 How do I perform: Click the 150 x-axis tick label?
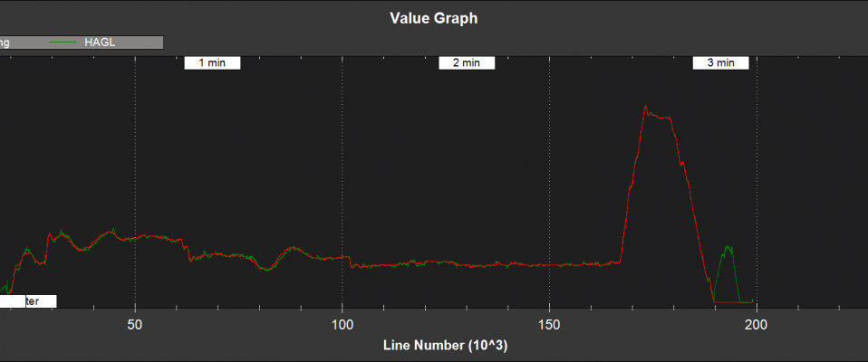549,323
